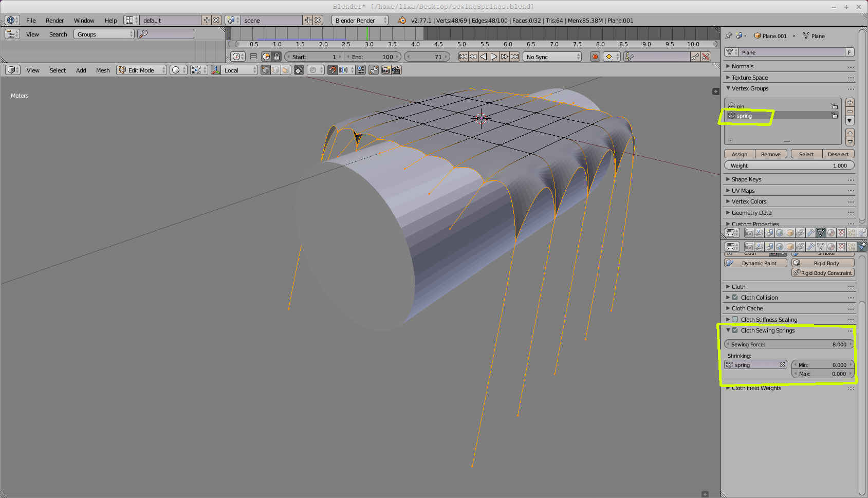Remove vertex group with minus button
Image resolution: width=868 pixels, height=498 pixels.
pos(849,112)
